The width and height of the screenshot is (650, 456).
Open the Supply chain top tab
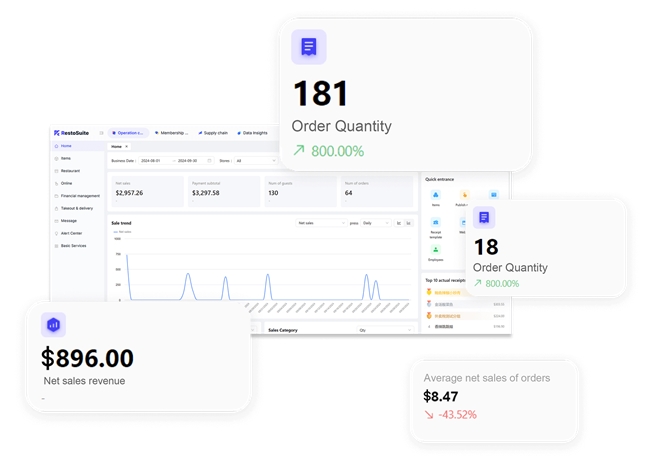(x=213, y=133)
